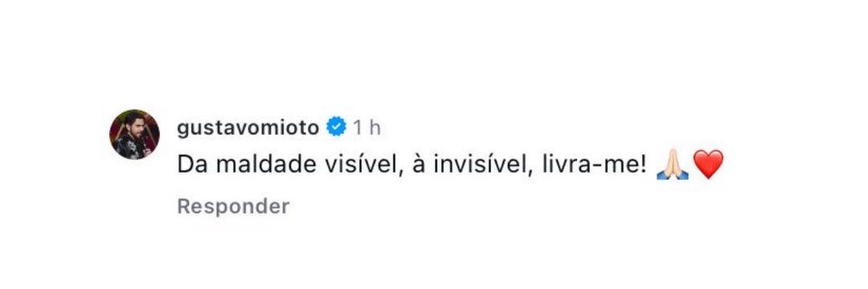Open gustavomioto's profile picture
This screenshot has width=868, height=289.
[134, 134]
